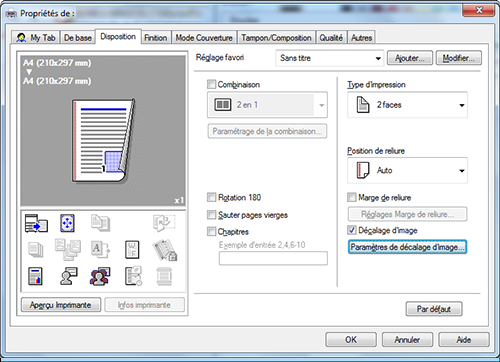Expand the Type d'impression 2 faces dropdown
This screenshot has height=362, width=500.
tap(407, 105)
